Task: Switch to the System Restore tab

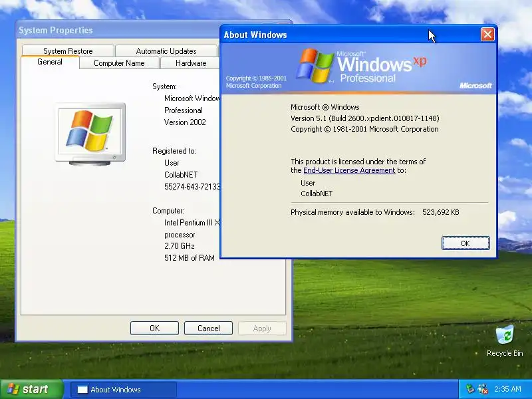Action: [x=68, y=51]
